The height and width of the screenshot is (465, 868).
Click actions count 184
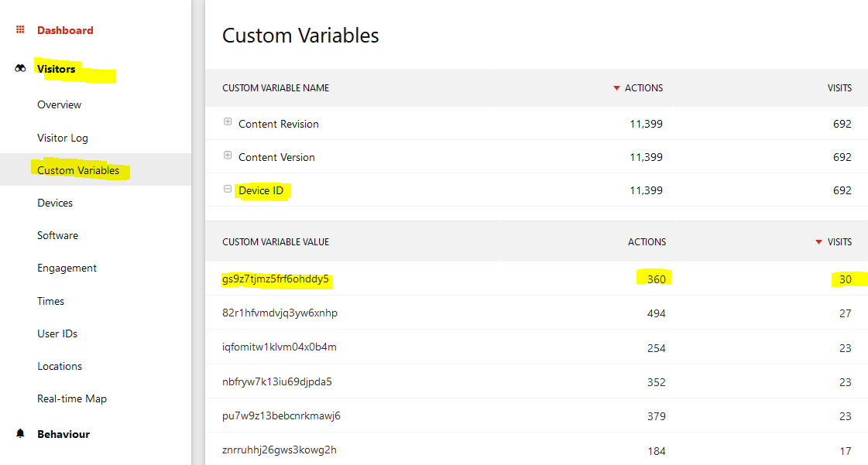(x=657, y=451)
